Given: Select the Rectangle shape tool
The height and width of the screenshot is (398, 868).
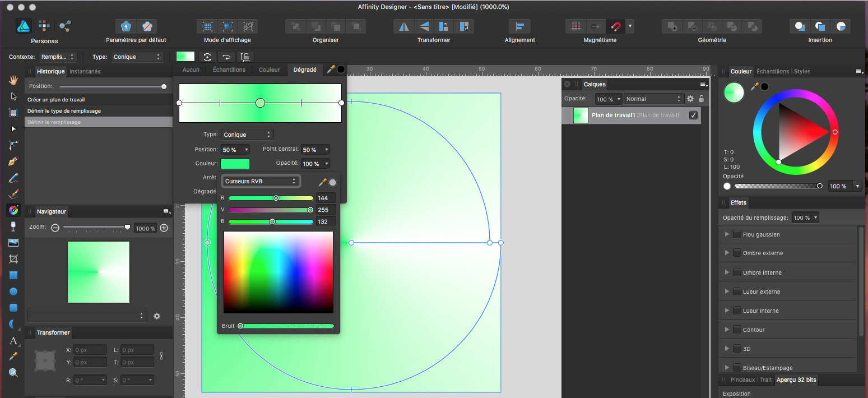Looking at the screenshot, I should (x=13, y=275).
